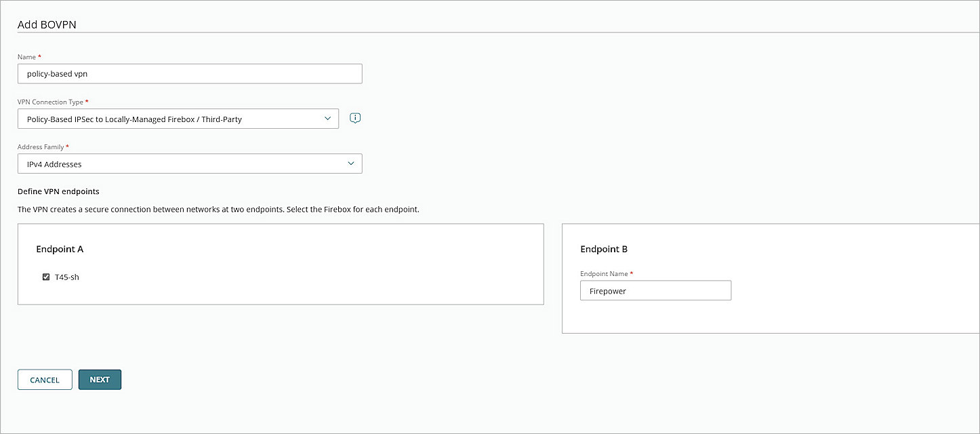The height and width of the screenshot is (434, 980).
Task: Click the tooltip info circle near the connection dropdown
Action: coord(354,118)
